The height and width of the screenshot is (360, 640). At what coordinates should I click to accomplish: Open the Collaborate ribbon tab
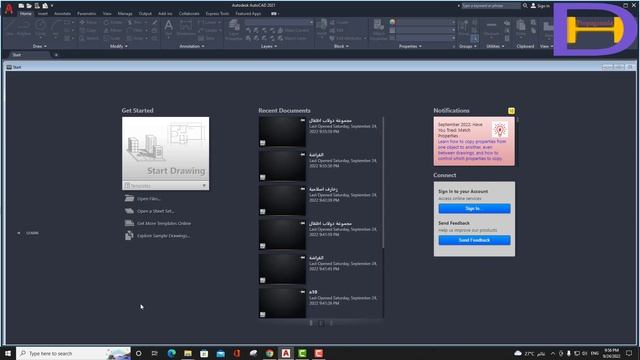pos(189,13)
